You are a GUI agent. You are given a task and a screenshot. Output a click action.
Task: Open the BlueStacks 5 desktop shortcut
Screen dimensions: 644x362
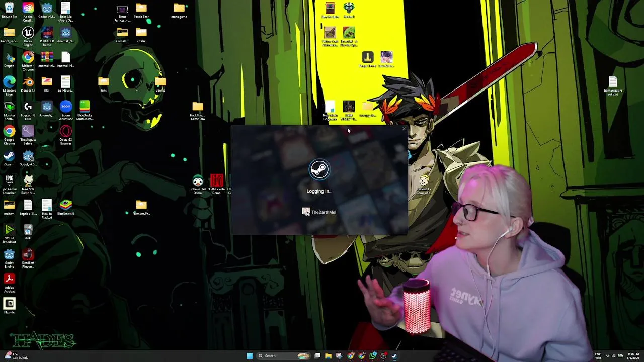65,207
